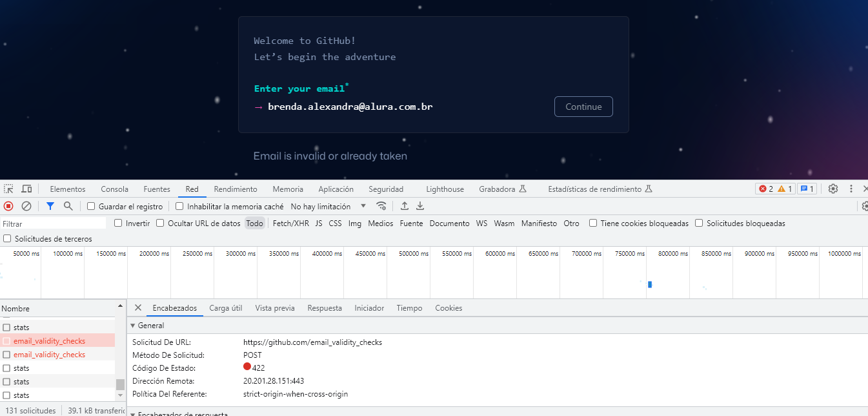
Task: Focus the Filtrar text field
Action: tap(54, 224)
